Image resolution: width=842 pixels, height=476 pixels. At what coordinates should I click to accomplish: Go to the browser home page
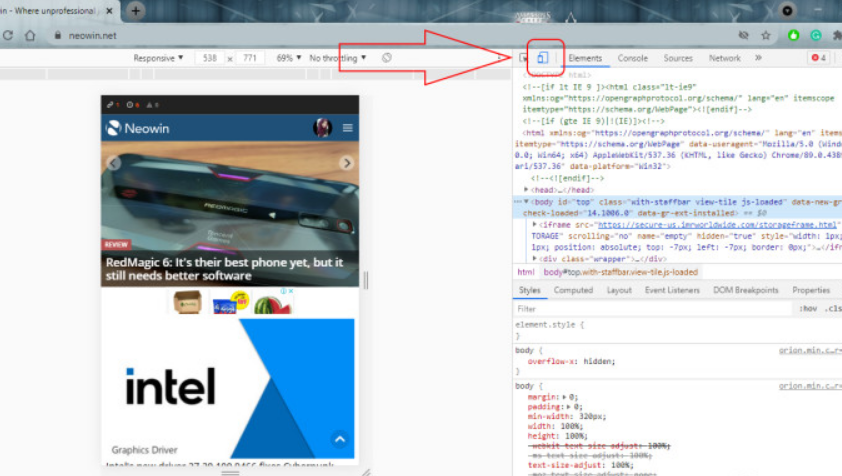(30, 35)
